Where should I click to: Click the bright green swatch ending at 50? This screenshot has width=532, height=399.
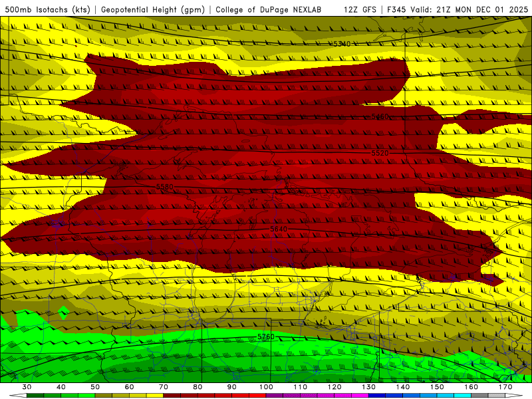pyautogui.click(x=86, y=395)
